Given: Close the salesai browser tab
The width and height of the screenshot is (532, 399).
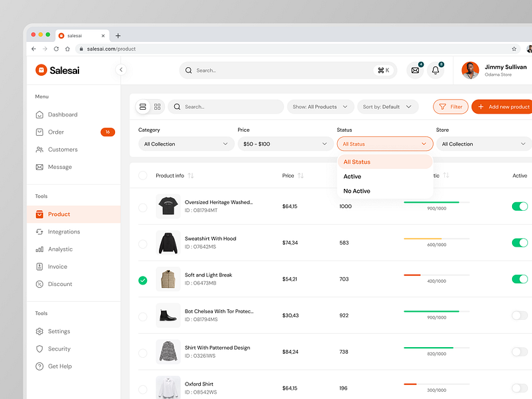Looking at the screenshot, I should (103, 36).
